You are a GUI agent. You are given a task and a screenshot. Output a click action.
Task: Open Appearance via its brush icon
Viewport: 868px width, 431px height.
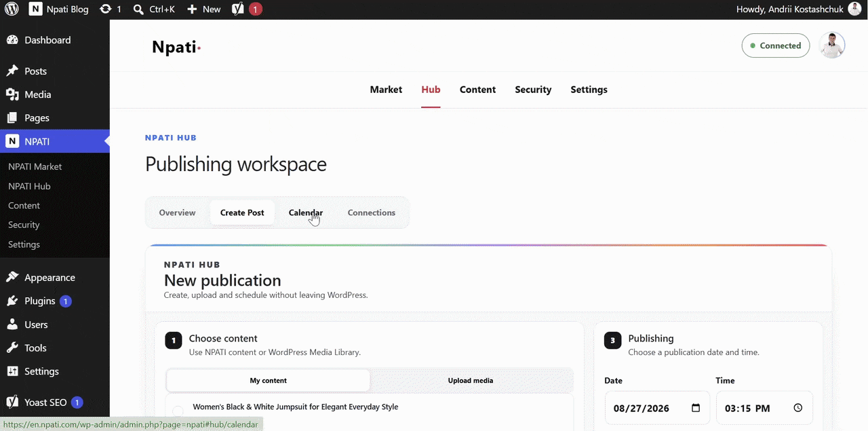[x=12, y=278]
